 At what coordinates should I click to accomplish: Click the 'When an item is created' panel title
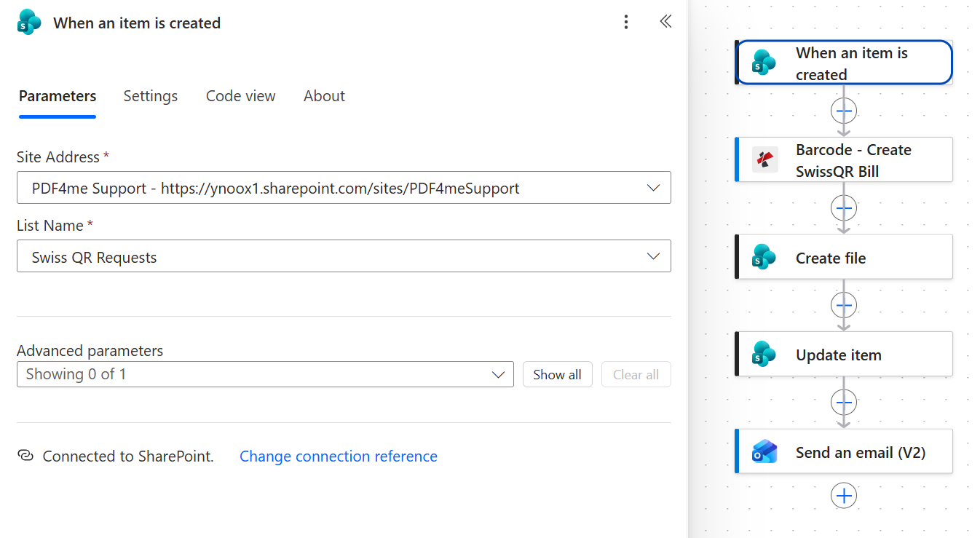point(137,23)
